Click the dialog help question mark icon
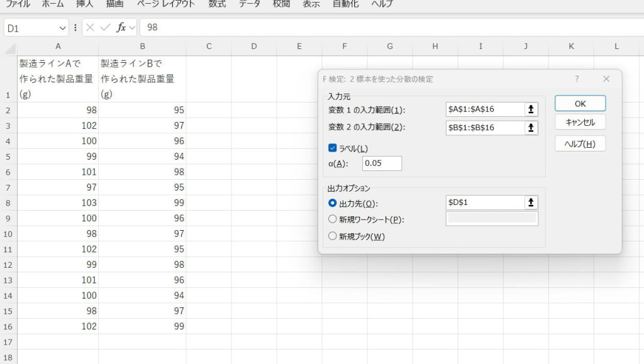The image size is (644, 364). tap(577, 79)
